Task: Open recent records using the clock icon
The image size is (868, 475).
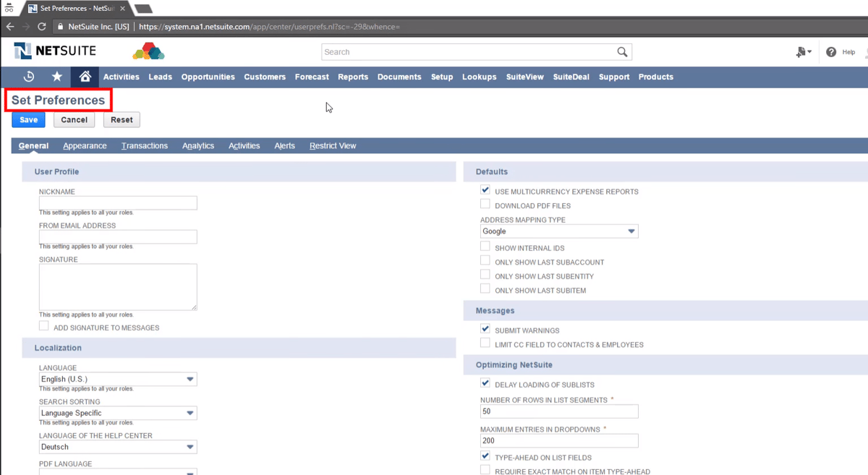Action: pos(29,77)
